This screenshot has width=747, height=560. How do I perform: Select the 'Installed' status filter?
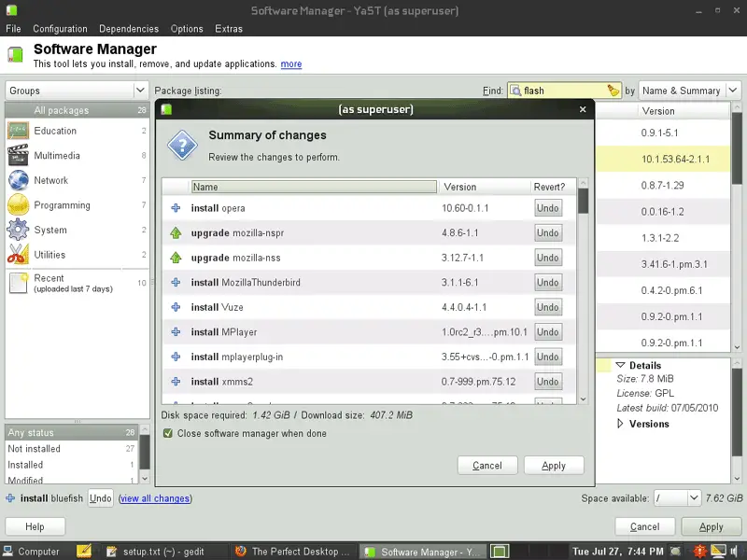coord(72,465)
